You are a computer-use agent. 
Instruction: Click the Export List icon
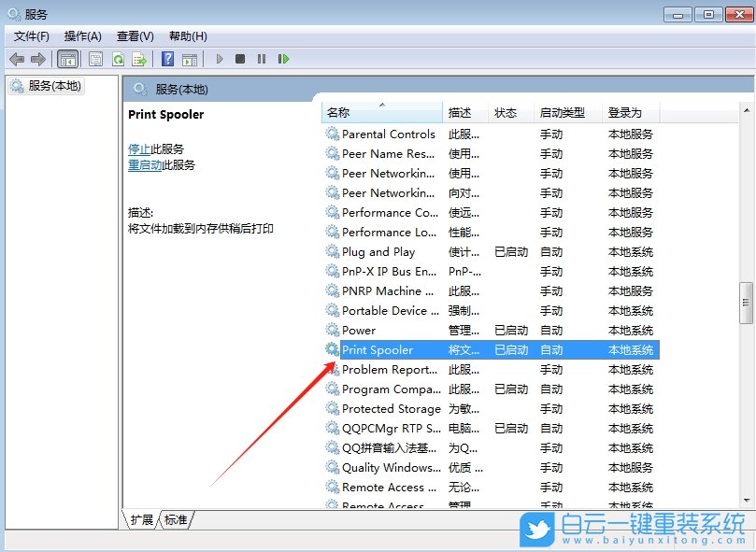coord(140,59)
